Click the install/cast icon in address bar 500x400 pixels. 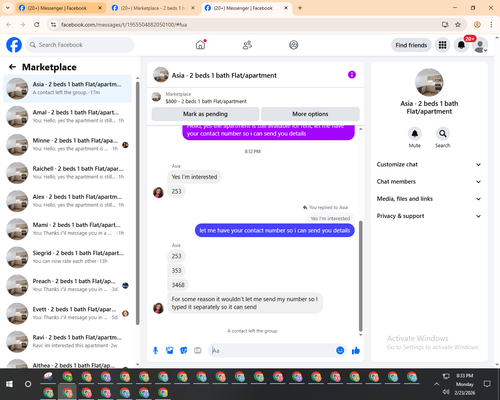pos(445,24)
